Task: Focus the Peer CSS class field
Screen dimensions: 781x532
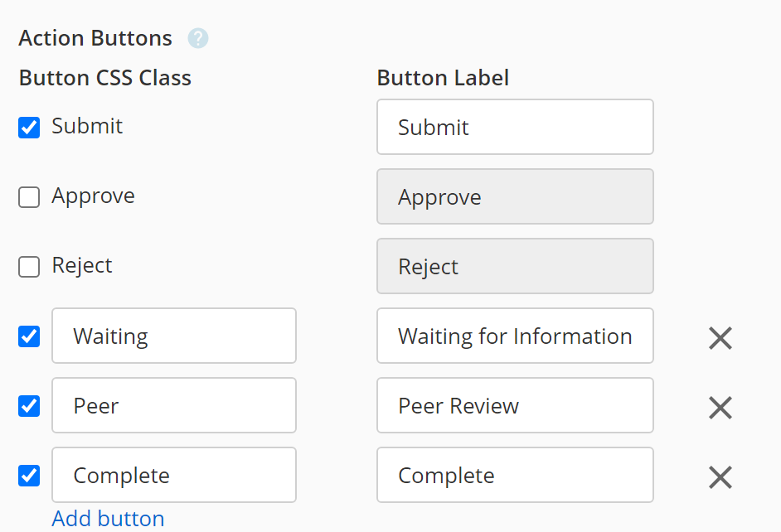Action: click(x=174, y=405)
